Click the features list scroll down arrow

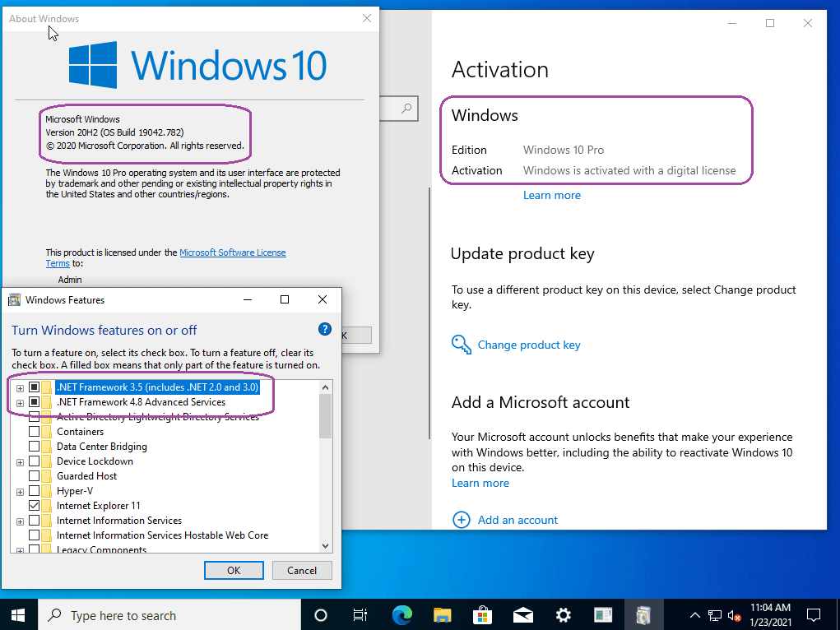click(325, 546)
